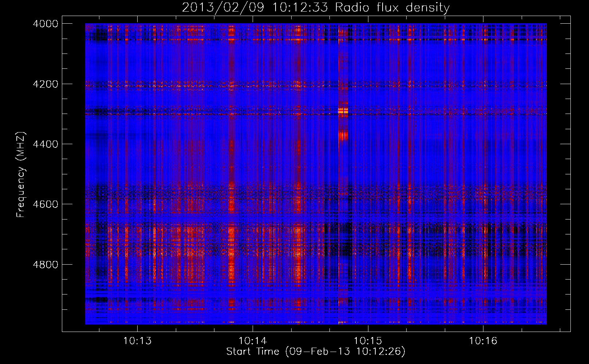Click the 4600 frequency axis label
Viewport: 589px width, 364px height.
pos(46,204)
